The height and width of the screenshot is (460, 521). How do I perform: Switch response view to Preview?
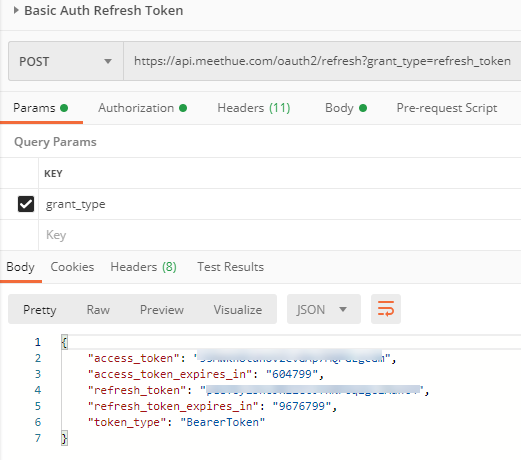tap(162, 310)
